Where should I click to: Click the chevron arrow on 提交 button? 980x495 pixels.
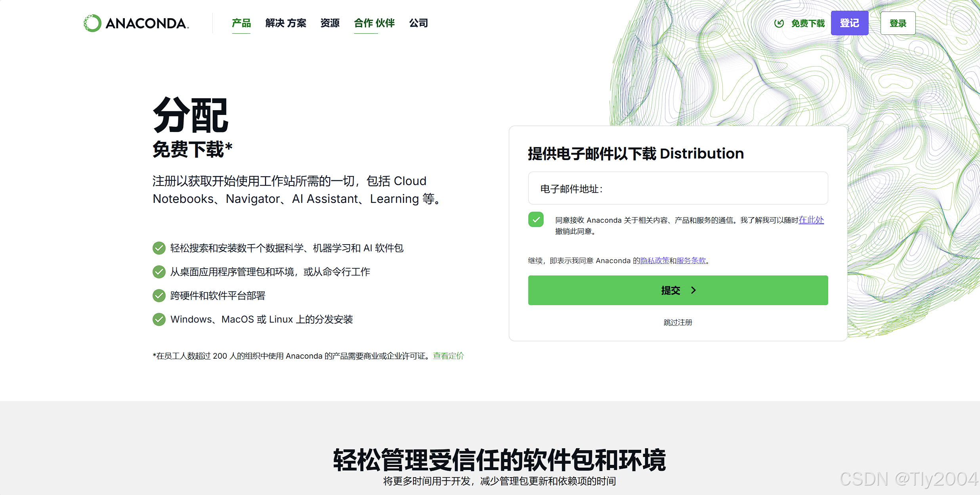click(x=693, y=291)
